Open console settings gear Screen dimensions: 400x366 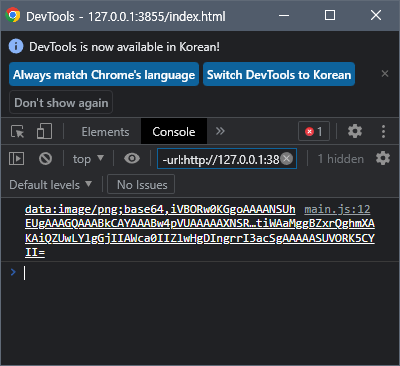point(383,158)
